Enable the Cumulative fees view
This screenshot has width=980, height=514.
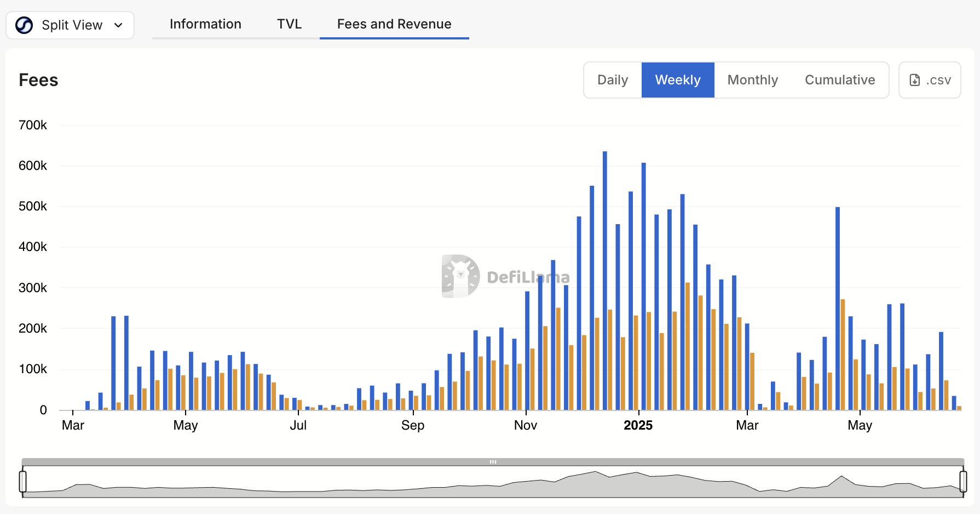[839, 79]
